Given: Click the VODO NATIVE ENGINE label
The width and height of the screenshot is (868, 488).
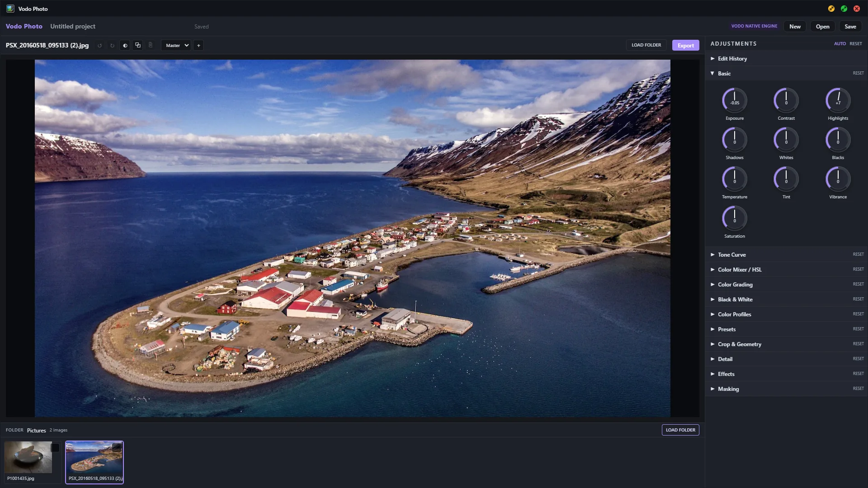Looking at the screenshot, I should pos(754,26).
